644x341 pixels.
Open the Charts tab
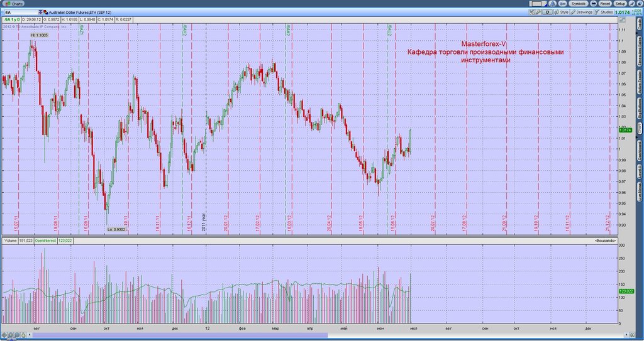tap(15, 3)
